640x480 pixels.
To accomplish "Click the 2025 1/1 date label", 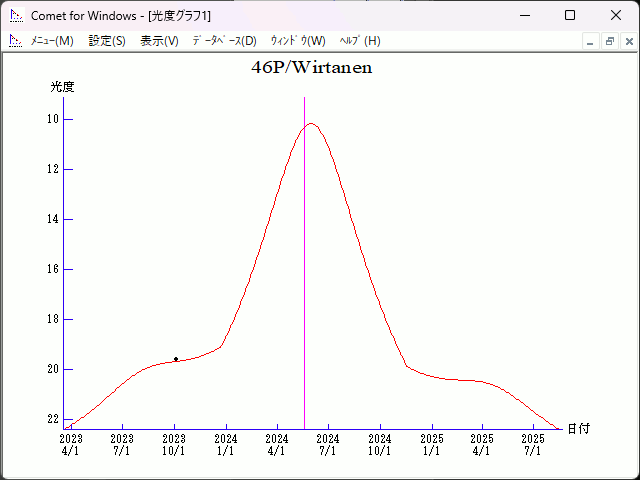I will 432,445.
